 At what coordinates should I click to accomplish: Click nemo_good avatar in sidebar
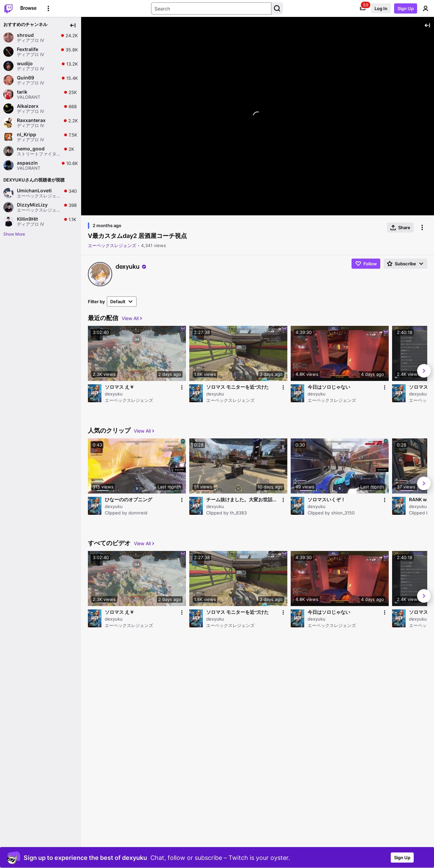(8, 151)
